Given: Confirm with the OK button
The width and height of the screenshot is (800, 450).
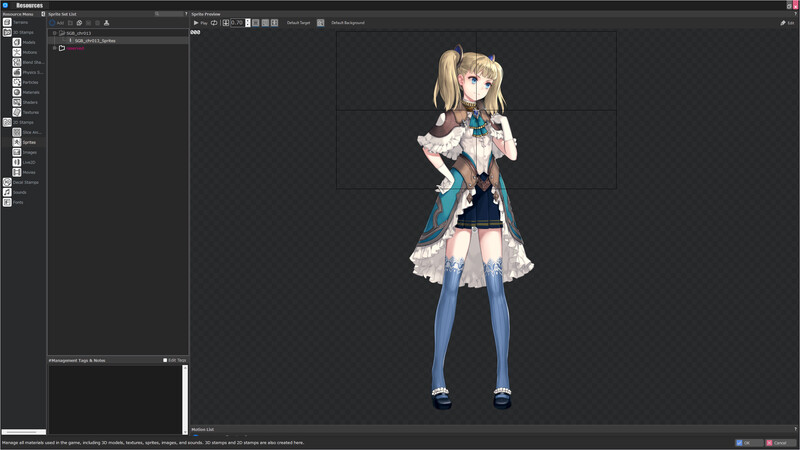Looking at the screenshot, I should [x=749, y=443].
